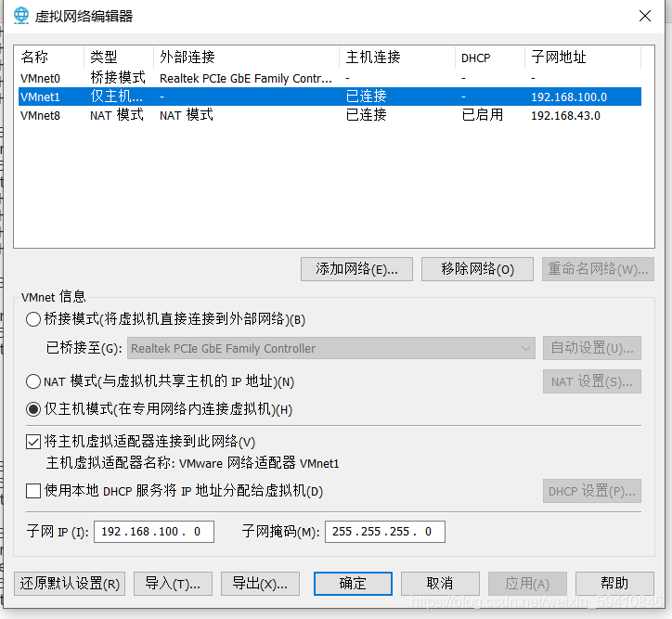Click the 导出(X)... button
Viewport: 672px width, 619px height.
[x=260, y=584]
